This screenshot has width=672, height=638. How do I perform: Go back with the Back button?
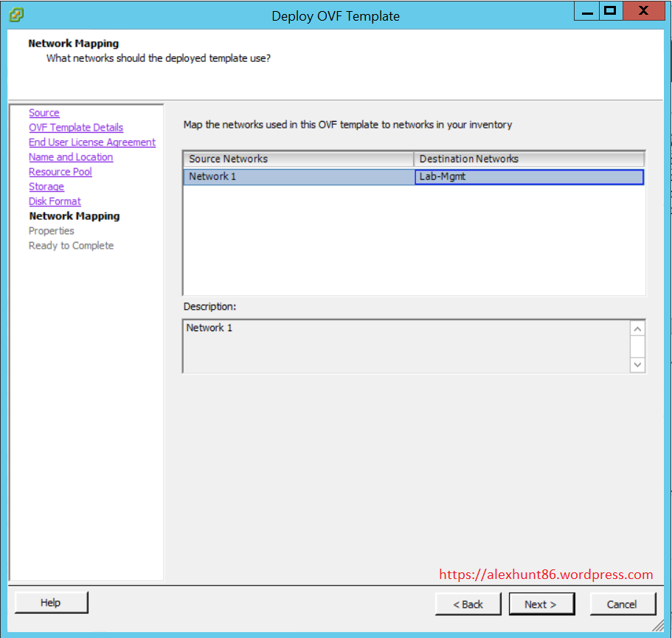468,604
